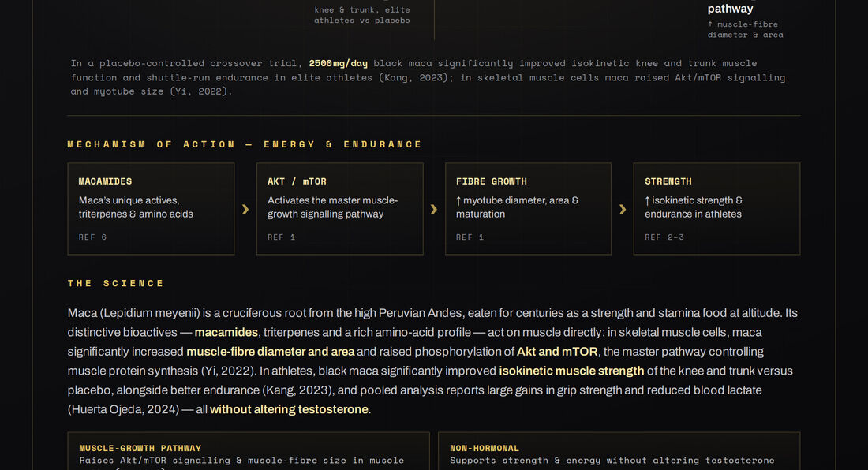868x470 pixels.
Task: Click the chevron arrow after the AKT / mTOR card
Action: click(434, 210)
